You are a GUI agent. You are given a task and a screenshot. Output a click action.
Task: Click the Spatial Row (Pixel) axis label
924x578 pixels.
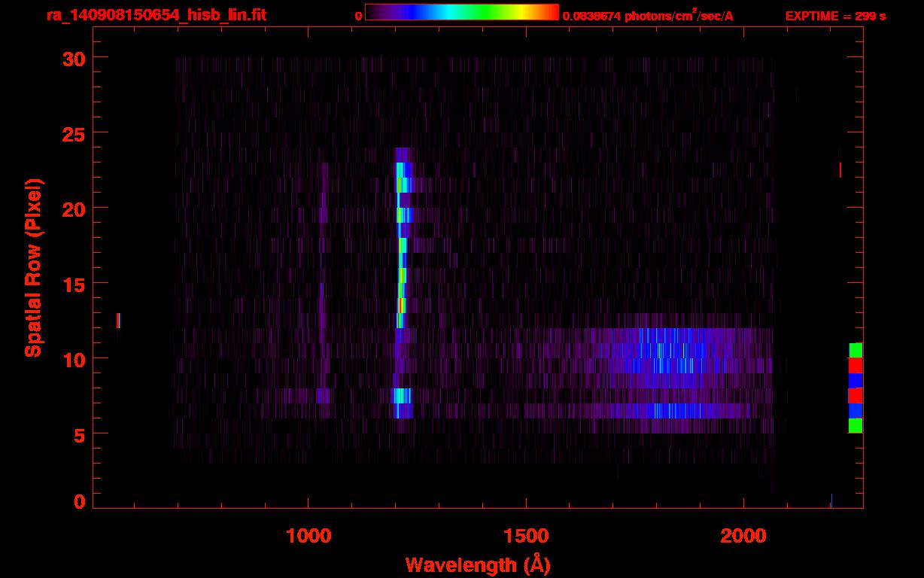[x=34, y=267]
